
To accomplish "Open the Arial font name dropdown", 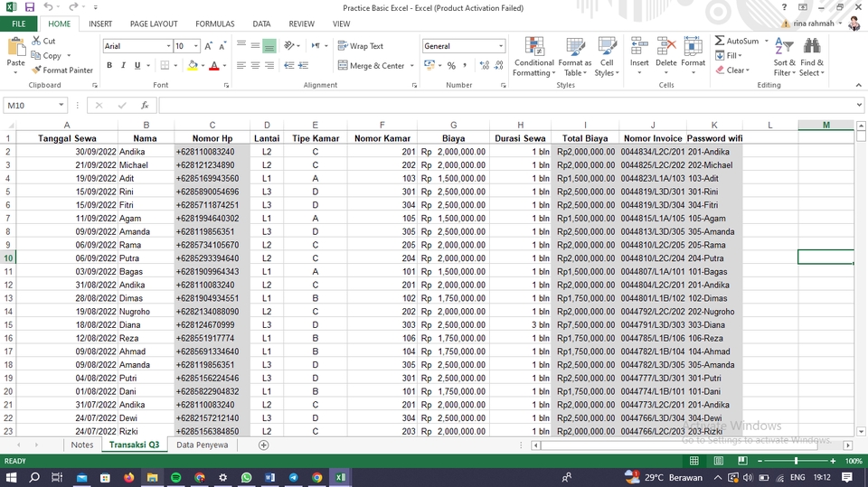I will pos(168,46).
